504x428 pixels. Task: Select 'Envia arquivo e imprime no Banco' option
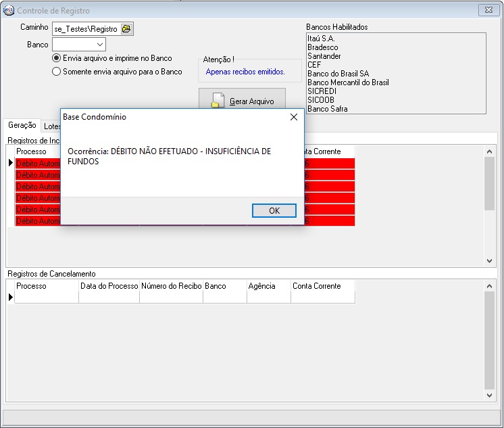pos(57,58)
